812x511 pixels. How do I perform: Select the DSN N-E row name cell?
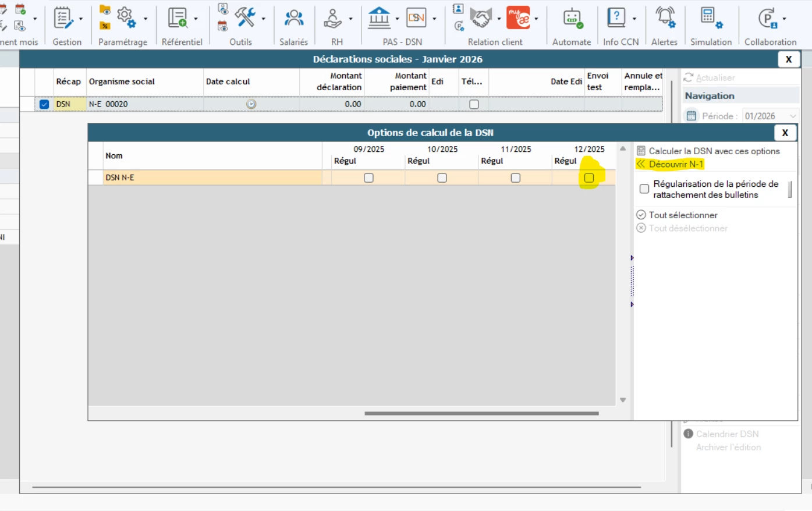212,178
